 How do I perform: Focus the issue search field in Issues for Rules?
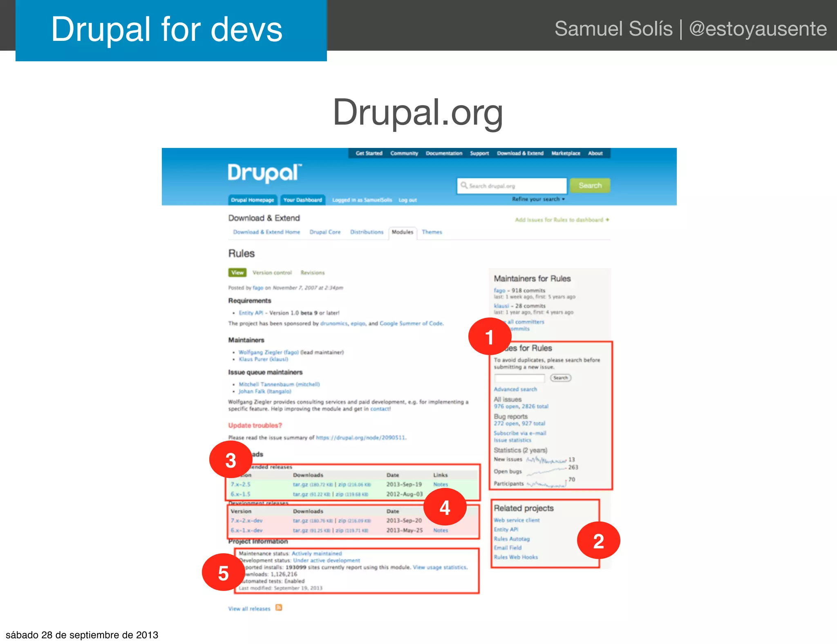click(519, 378)
